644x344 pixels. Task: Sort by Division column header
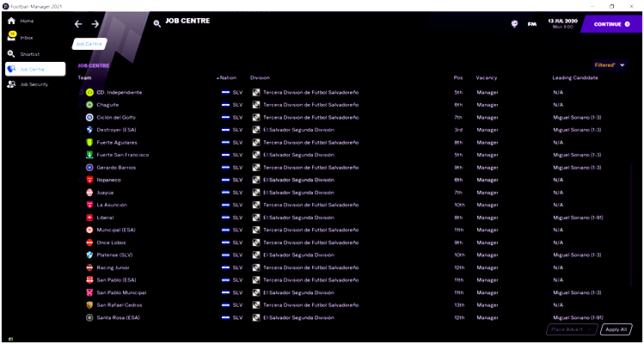pyautogui.click(x=260, y=77)
